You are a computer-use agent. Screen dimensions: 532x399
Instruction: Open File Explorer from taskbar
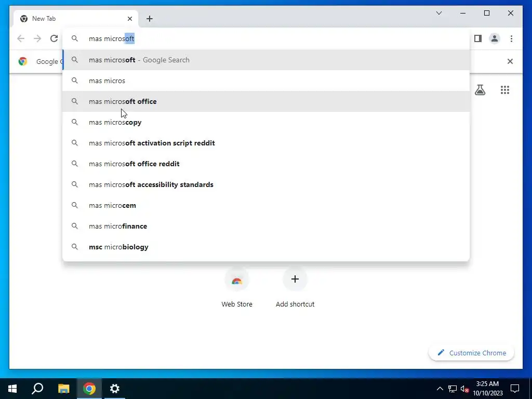click(63, 389)
